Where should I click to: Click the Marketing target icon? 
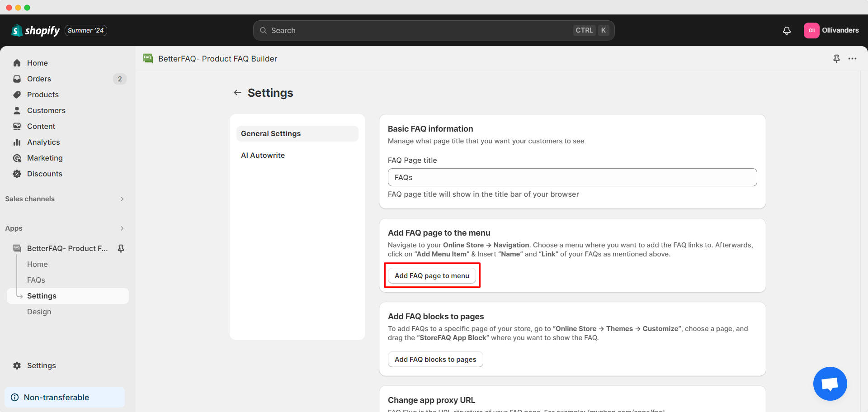[x=17, y=158]
